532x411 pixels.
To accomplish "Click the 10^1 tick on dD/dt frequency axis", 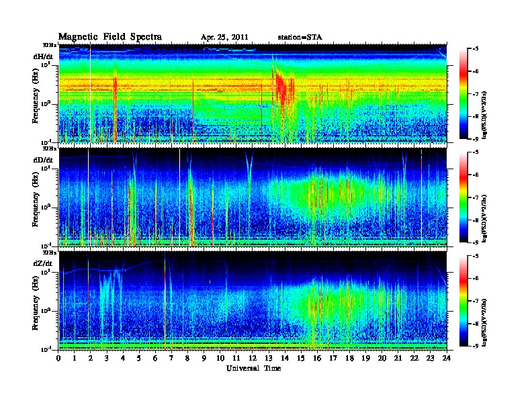I will (x=46, y=169).
